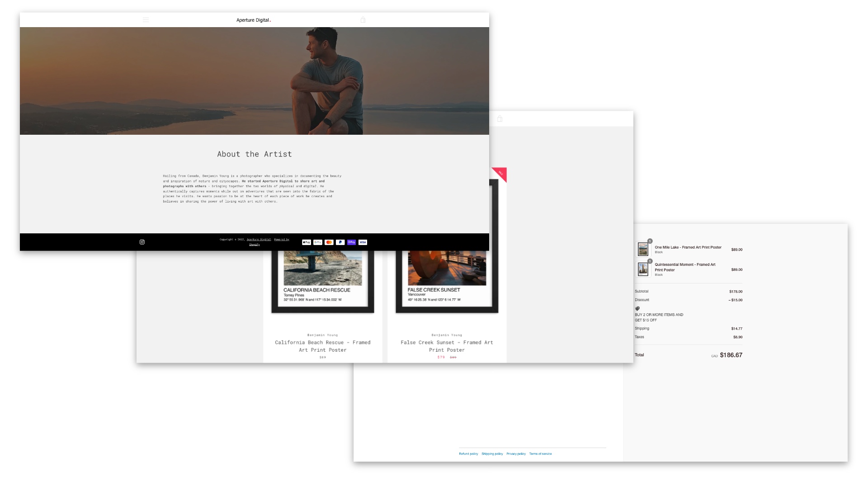
Task: Open California Beach Rescue product title
Action: pos(322,346)
